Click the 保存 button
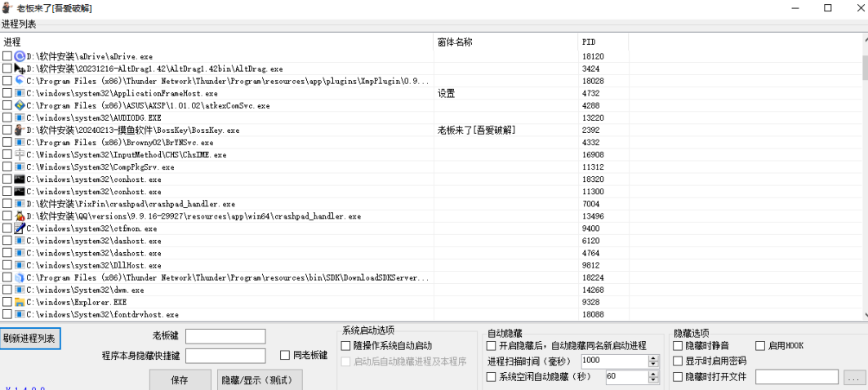The height and width of the screenshot is (390, 868). [180, 380]
